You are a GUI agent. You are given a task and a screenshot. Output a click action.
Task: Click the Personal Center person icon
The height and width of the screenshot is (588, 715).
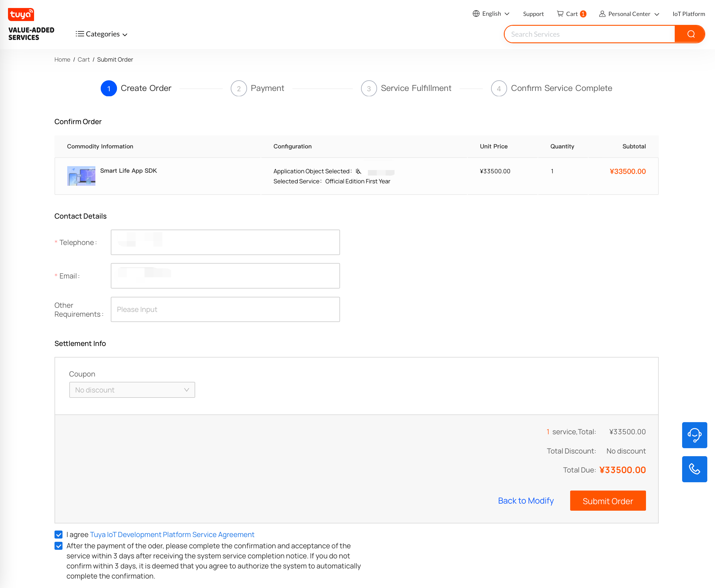(602, 14)
